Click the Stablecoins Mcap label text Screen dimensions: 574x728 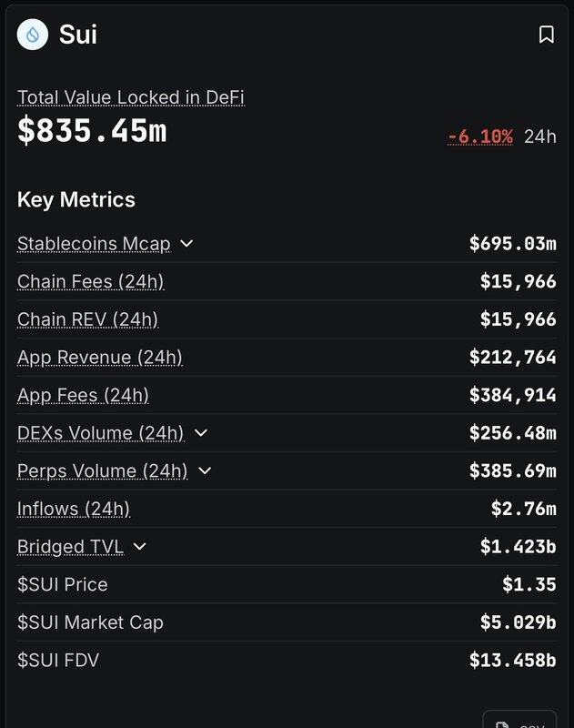click(x=93, y=244)
